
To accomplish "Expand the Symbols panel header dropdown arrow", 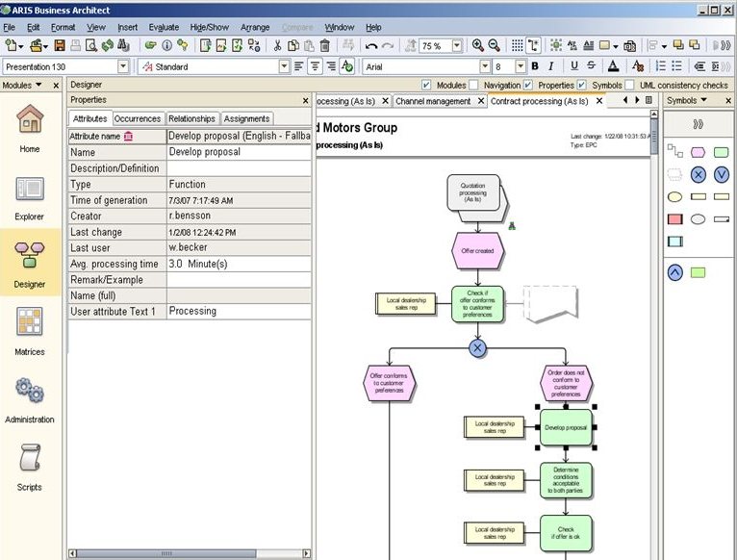I will [x=703, y=100].
